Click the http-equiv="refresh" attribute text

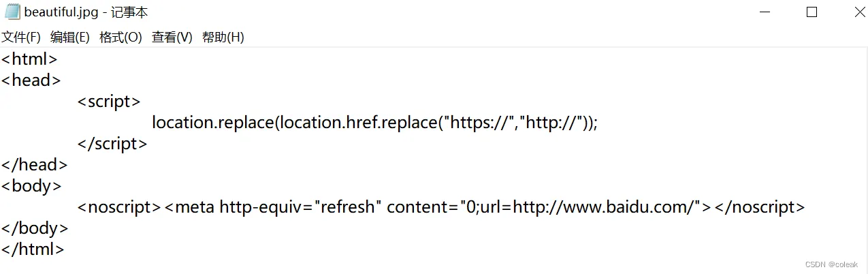coord(298,207)
